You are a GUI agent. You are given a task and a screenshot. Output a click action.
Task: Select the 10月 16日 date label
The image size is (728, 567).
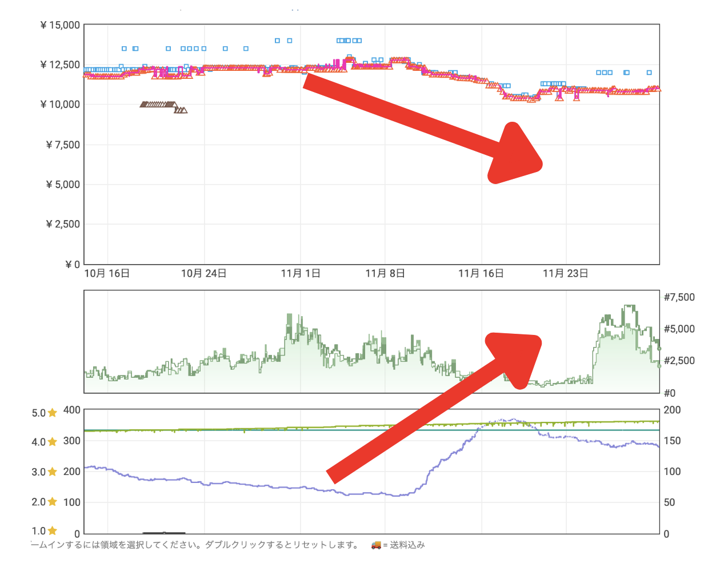click(107, 274)
